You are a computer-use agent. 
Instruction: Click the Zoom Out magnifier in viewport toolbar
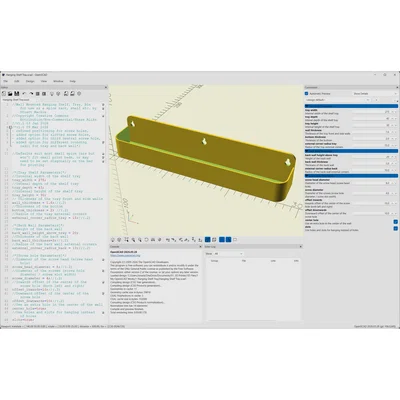click(x=140, y=239)
